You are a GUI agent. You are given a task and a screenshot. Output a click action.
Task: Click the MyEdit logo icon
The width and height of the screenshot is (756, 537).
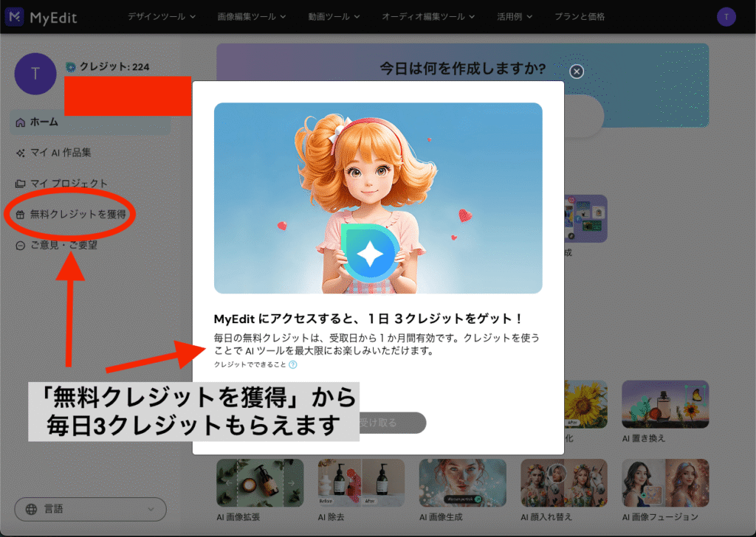(15, 17)
